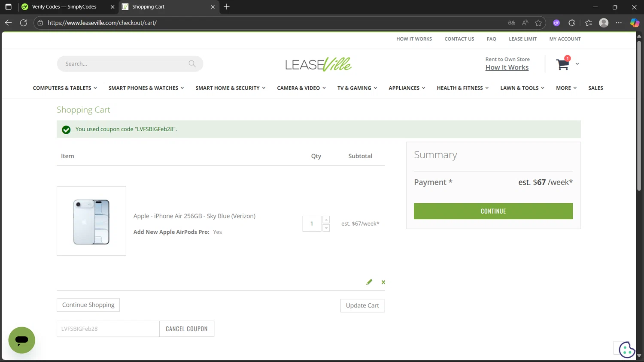Expand the More menu
This screenshot has height=362, width=644.
point(566,88)
